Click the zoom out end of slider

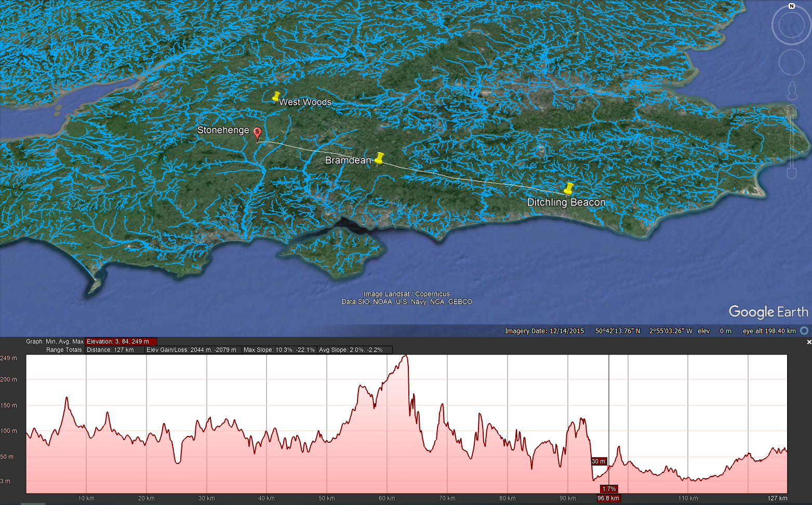(792, 173)
